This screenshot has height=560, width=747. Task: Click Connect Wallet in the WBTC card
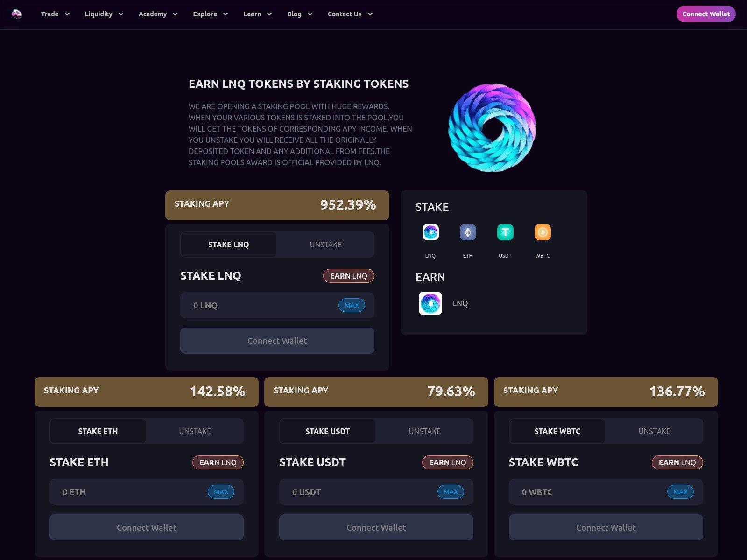click(x=606, y=527)
